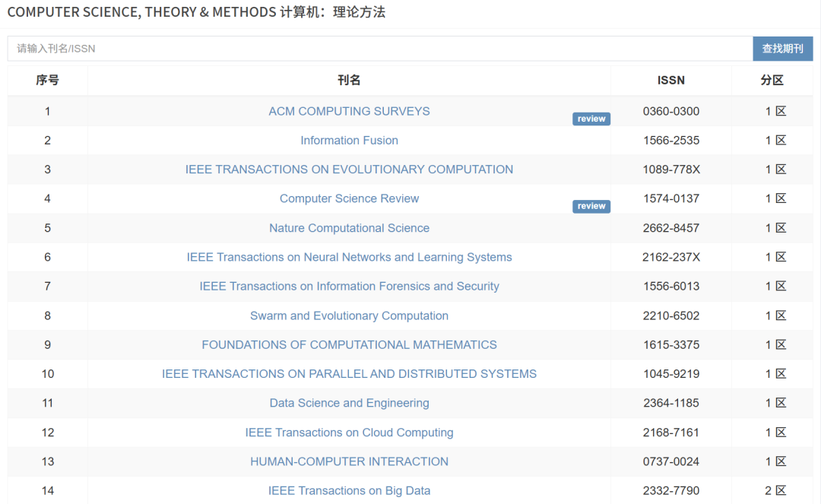
Task: Click the 查找期刊 search button
Action: [x=783, y=49]
